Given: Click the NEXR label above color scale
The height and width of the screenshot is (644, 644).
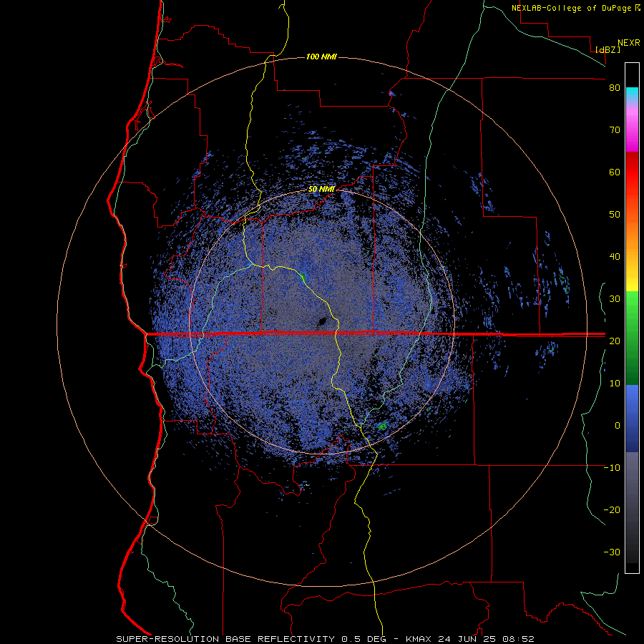Looking at the screenshot, I should 629,43.
